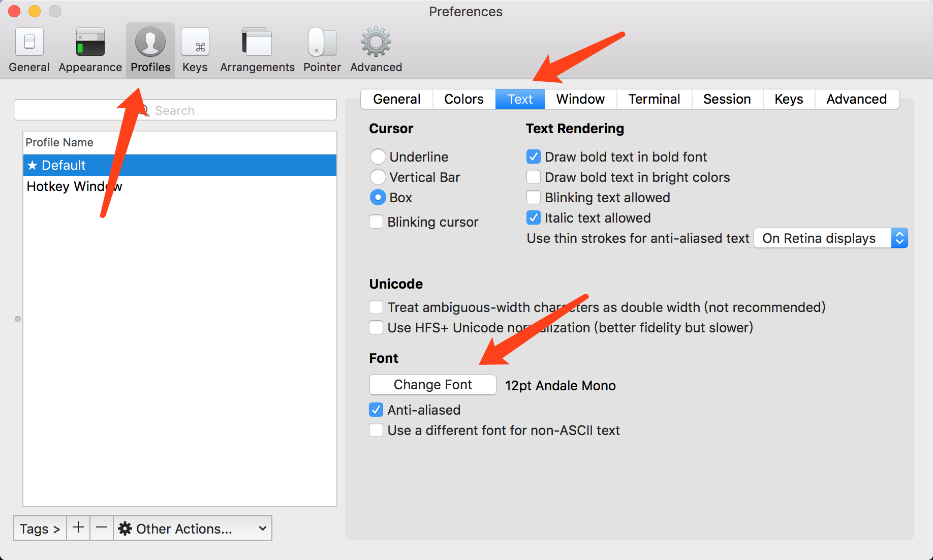Expand the Tags list
The width and height of the screenshot is (933, 560).
(40, 528)
